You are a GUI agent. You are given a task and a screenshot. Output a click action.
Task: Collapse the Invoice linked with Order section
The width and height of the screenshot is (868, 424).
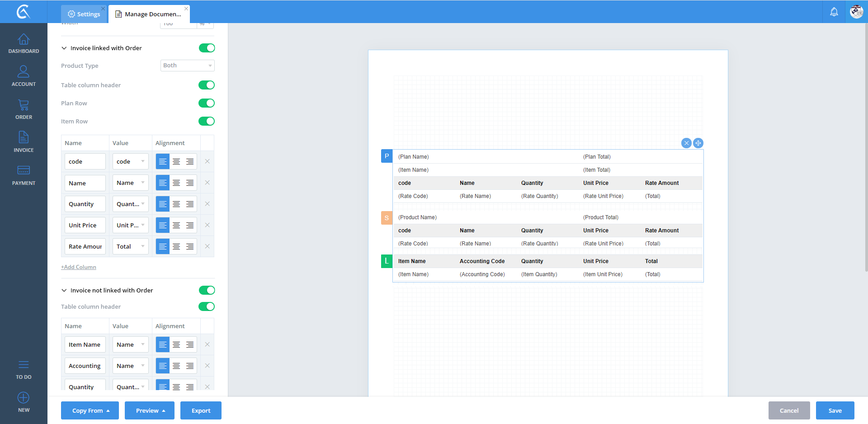click(x=64, y=48)
